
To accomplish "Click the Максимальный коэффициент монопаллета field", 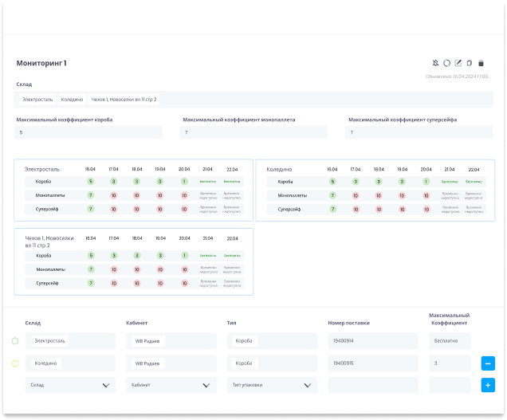I will [253, 132].
